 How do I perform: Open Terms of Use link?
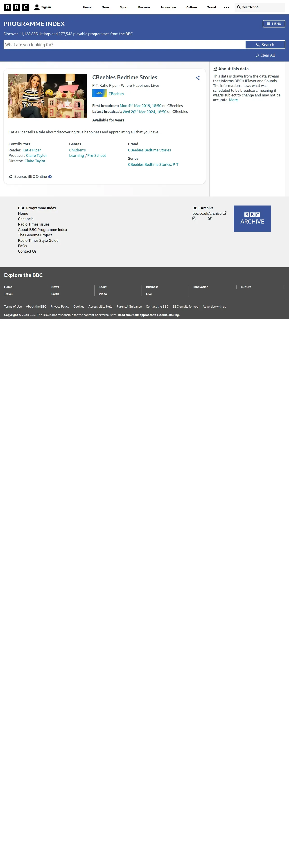click(13, 307)
